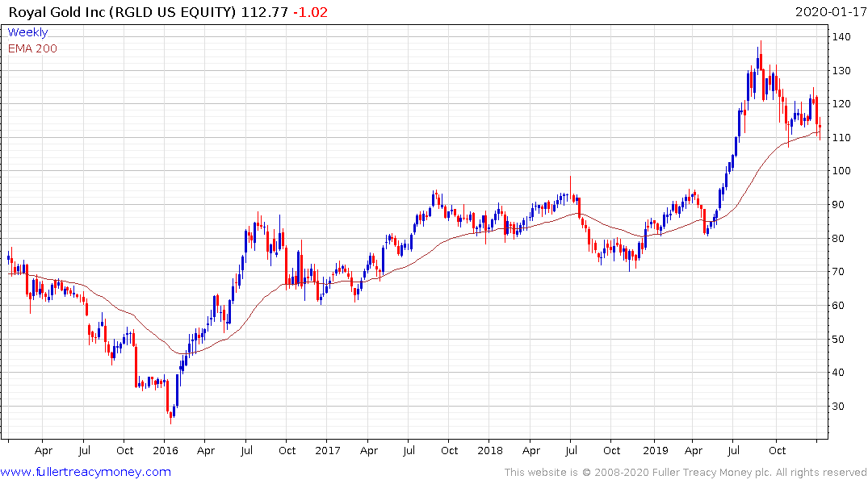Image resolution: width=868 pixels, height=484 pixels.
Task: Click the 100 price axis label
Action: click(841, 171)
